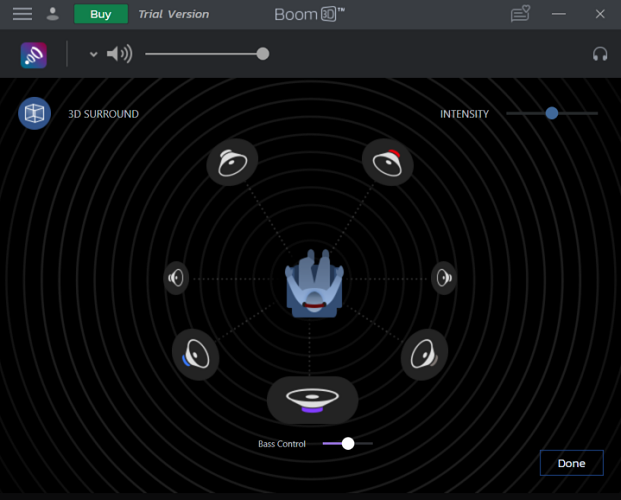Click the Trial Version label
621x500 pixels.
click(x=173, y=14)
